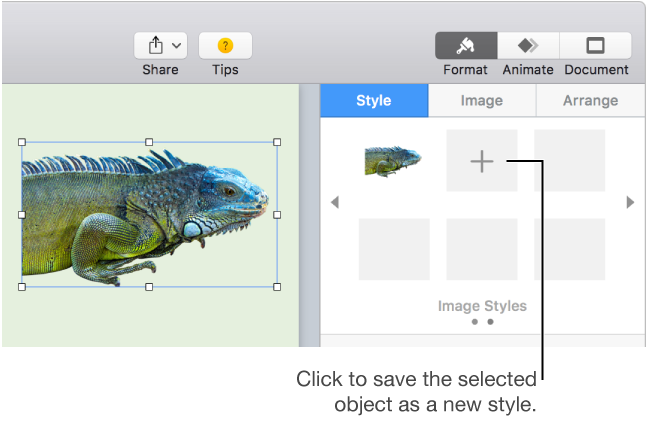Viewport: 646px width, 422px height.
Task: Click top-left selection handle of iguana image
Action: [22, 142]
